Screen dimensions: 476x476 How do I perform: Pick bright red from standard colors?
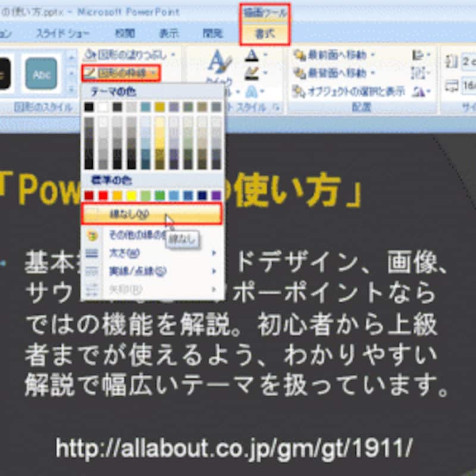(103, 196)
